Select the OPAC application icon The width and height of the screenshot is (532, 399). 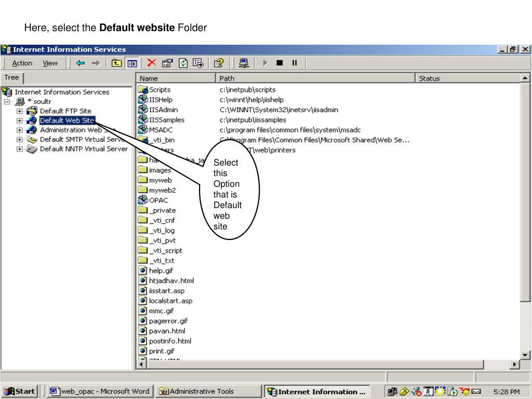(x=143, y=200)
